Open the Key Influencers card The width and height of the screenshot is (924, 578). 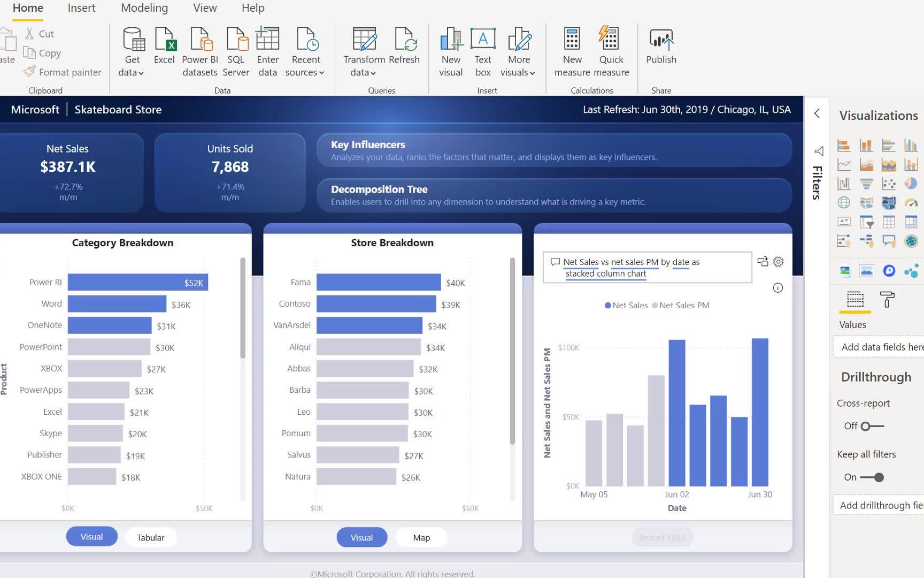[554, 150]
